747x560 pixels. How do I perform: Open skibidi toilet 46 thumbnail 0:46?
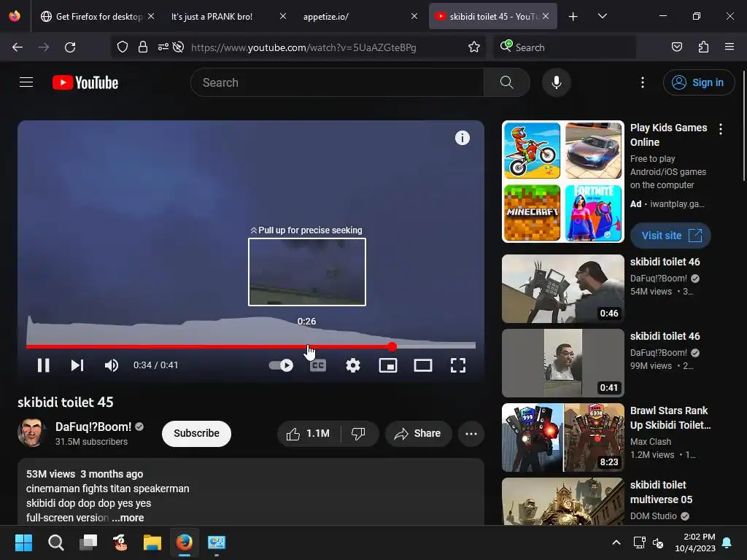pos(562,289)
